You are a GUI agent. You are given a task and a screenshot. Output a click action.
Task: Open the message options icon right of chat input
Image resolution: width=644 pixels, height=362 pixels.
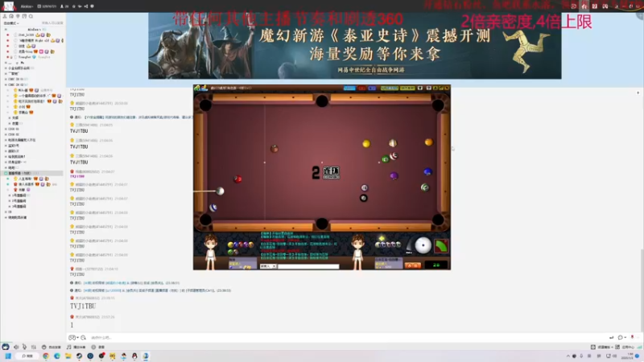[621, 337]
